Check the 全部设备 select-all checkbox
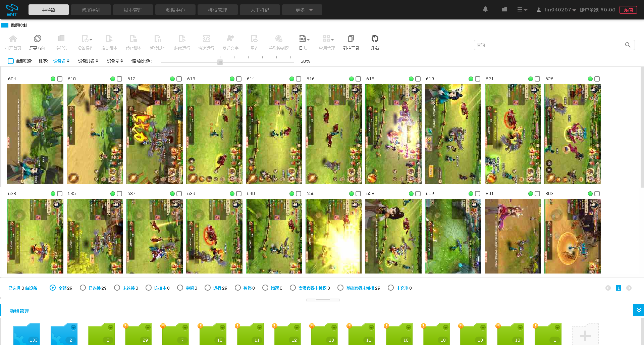Screen dimensions: 644x345 11,61
